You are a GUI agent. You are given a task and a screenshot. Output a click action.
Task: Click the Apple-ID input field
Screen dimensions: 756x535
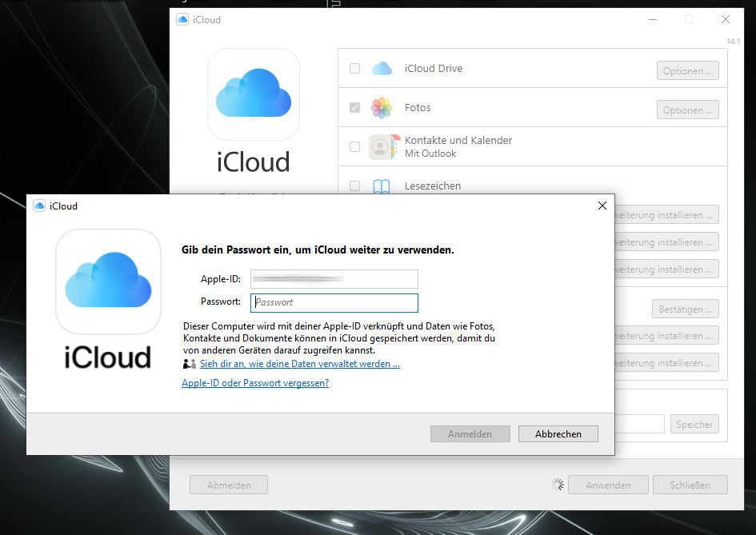point(334,279)
